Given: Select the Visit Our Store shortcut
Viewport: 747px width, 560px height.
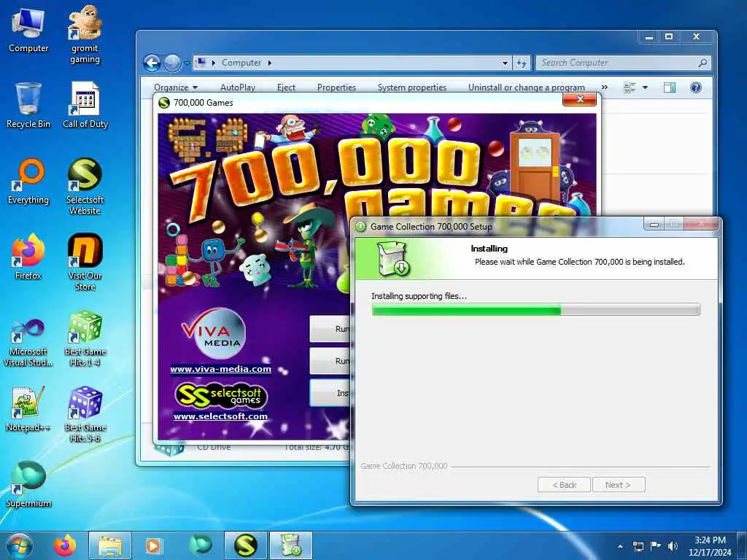Looking at the screenshot, I should coord(85,262).
